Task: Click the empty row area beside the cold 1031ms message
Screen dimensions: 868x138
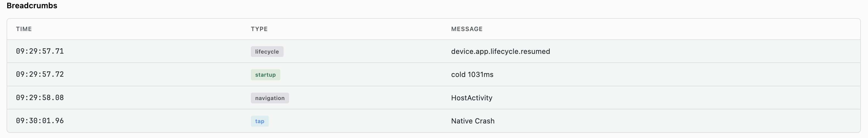Action: click(677, 74)
